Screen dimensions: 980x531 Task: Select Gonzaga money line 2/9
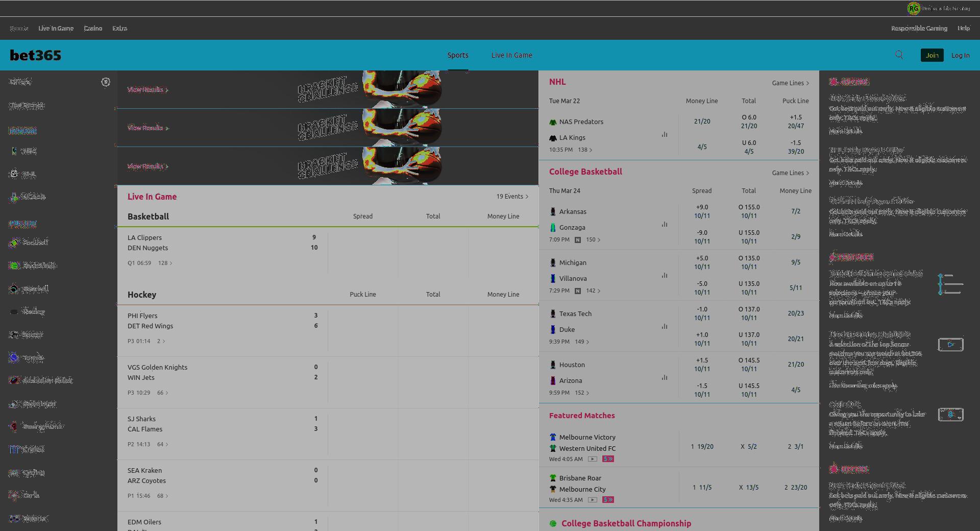(796, 237)
